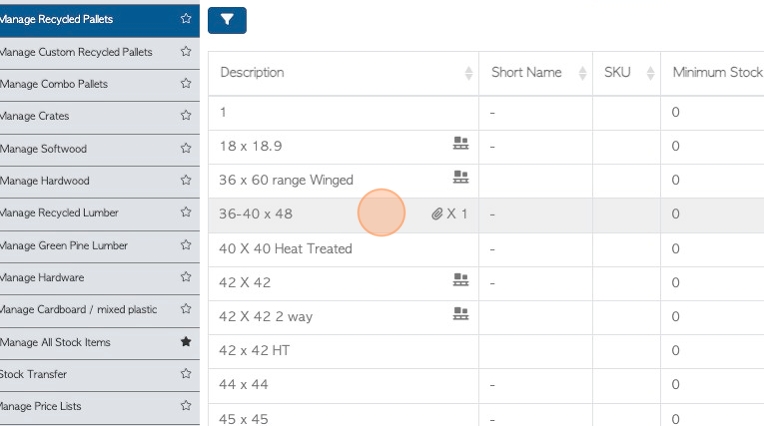Toggle favorite star for Manage Crates

click(186, 115)
